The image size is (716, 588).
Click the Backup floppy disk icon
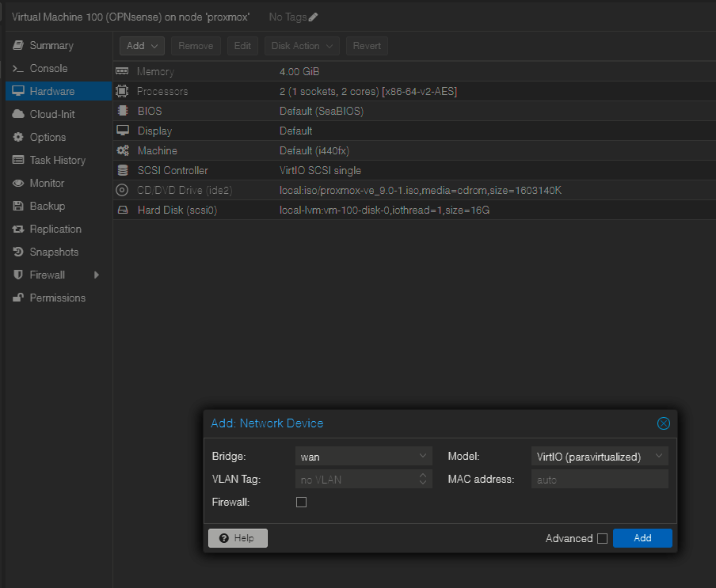(18, 206)
